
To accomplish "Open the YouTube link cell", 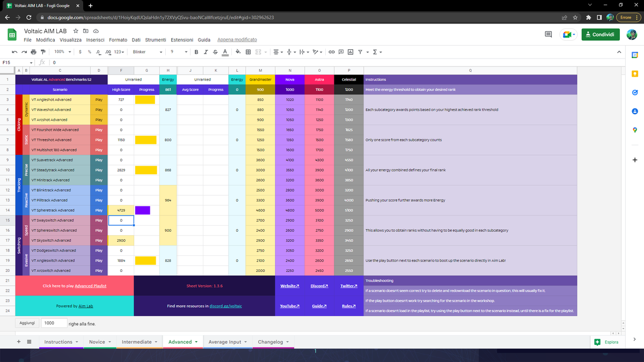I will [x=290, y=306].
